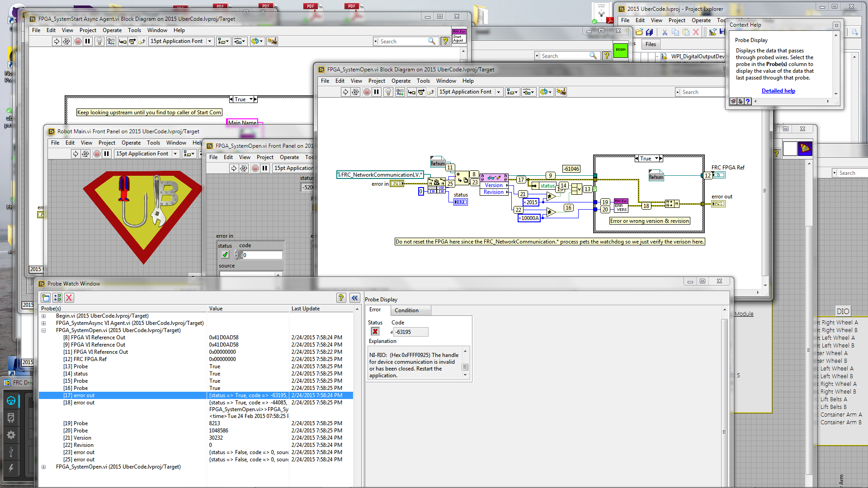868x488 pixels.
Task: Click BEGIN VI icon in background window
Action: tap(621, 50)
